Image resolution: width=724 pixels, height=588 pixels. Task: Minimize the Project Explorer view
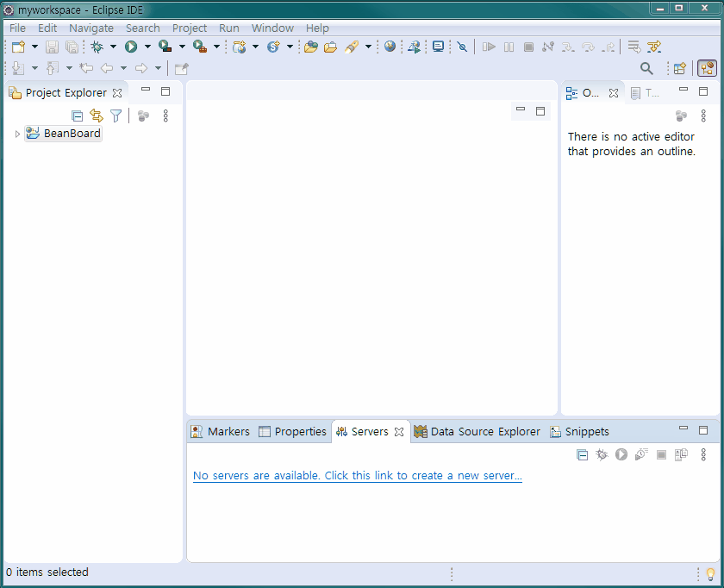146,89
